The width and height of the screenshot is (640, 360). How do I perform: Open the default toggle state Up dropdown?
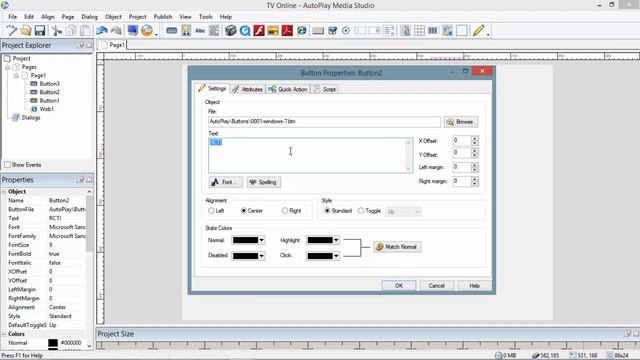pyautogui.click(x=403, y=211)
